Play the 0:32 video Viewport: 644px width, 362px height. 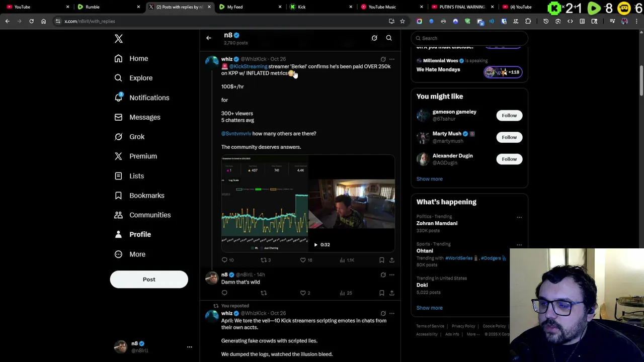tap(315, 245)
